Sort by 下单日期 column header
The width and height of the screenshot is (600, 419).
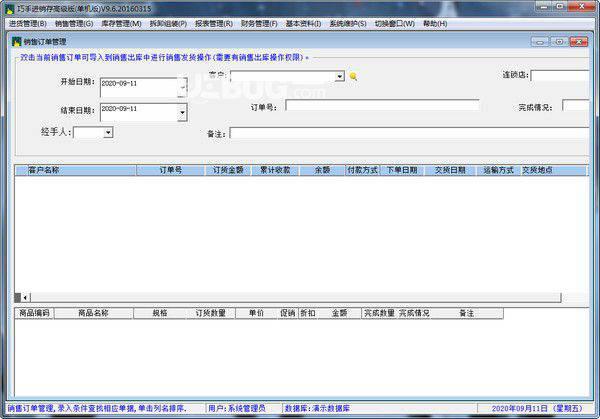coord(402,170)
